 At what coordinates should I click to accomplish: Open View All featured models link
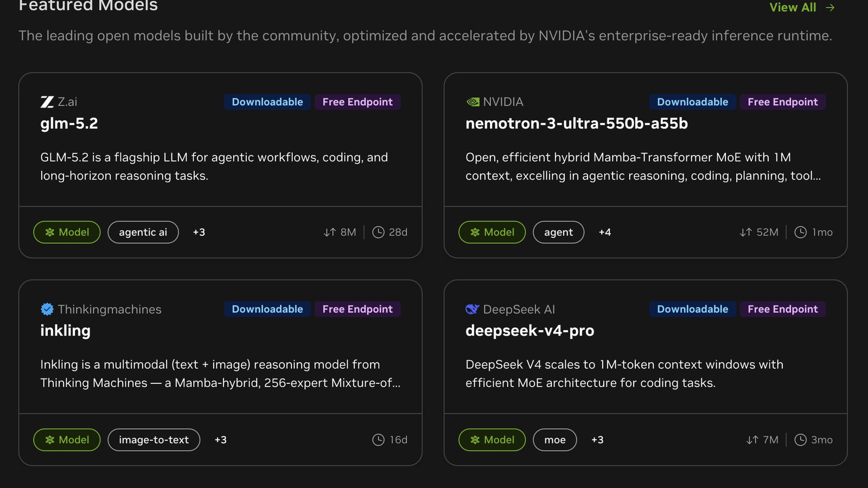(x=802, y=8)
